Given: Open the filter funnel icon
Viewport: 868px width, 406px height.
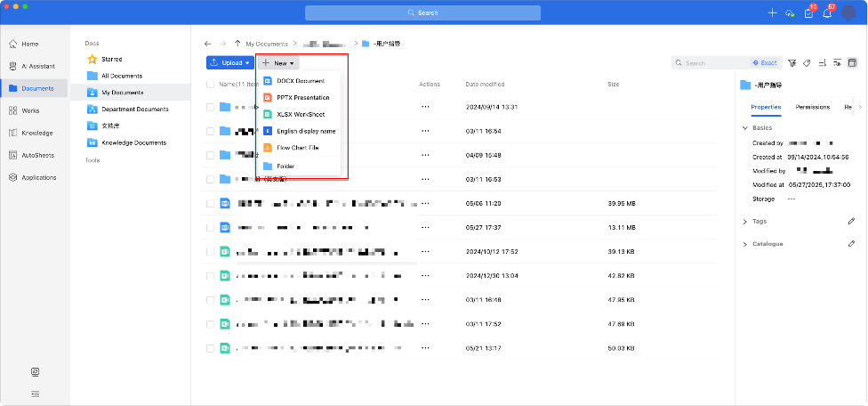Looking at the screenshot, I should tap(792, 63).
